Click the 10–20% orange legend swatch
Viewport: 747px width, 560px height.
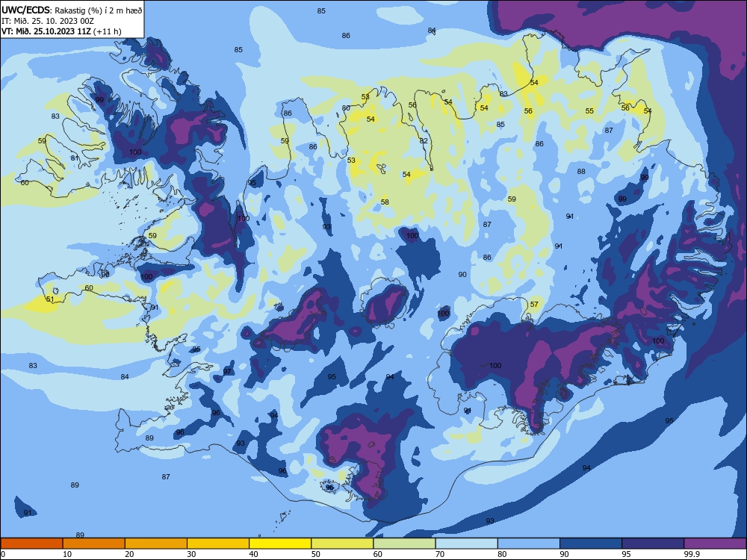pos(94,544)
